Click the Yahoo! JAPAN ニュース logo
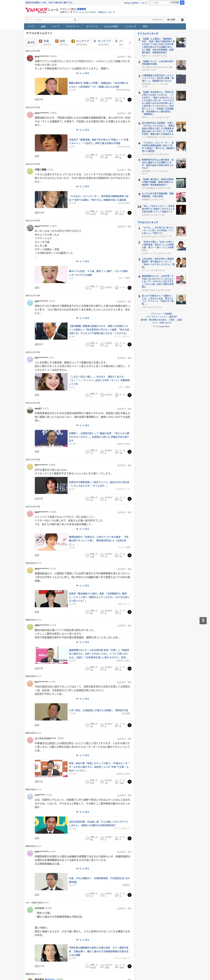Screen dimensions: 210x980 [x=42, y=11]
